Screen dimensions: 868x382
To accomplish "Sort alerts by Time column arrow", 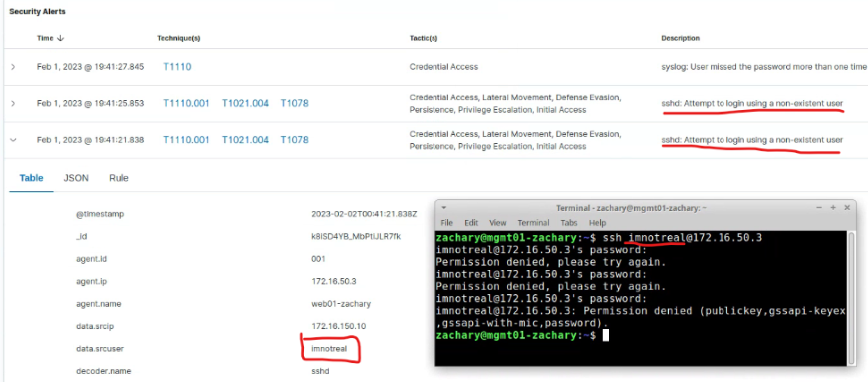I will (x=60, y=38).
